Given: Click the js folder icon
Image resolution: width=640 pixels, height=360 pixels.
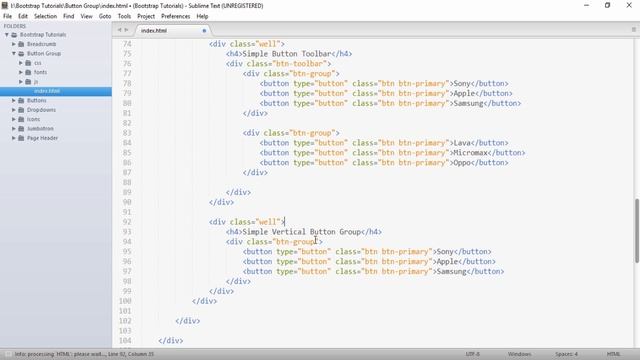Looking at the screenshot, I should pos(28,82).
